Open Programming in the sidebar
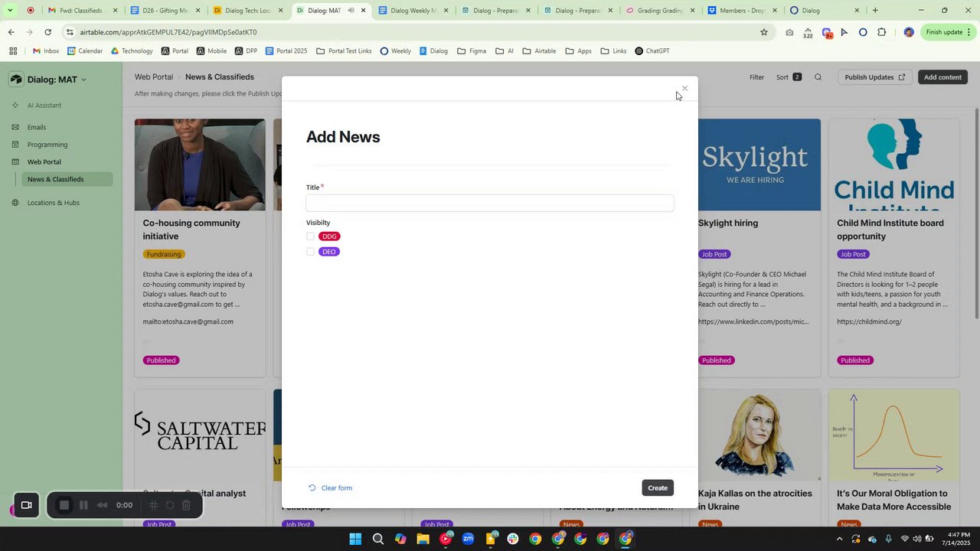The height and width of the screenshot is (551, 980). 47,145
